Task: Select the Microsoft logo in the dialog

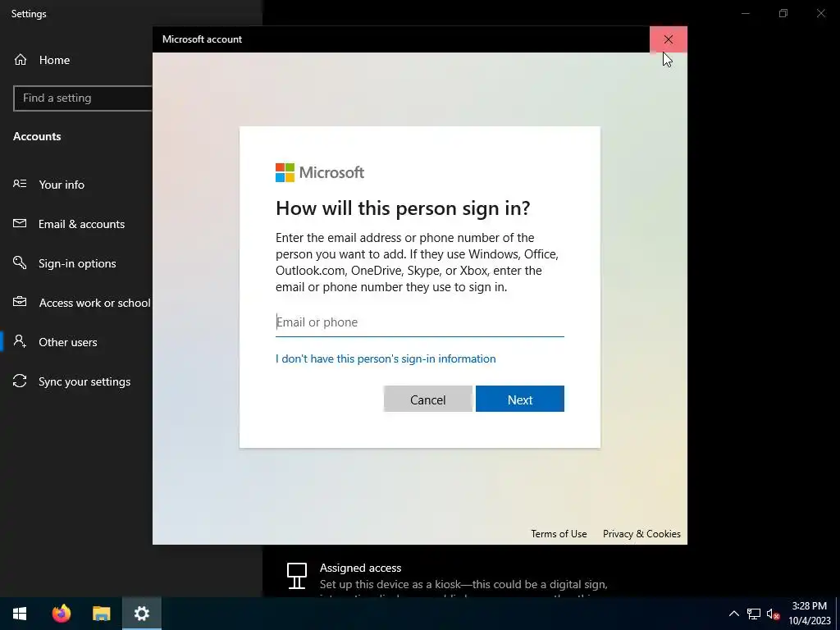Action: pyautogui.click(x=319, y=172)
